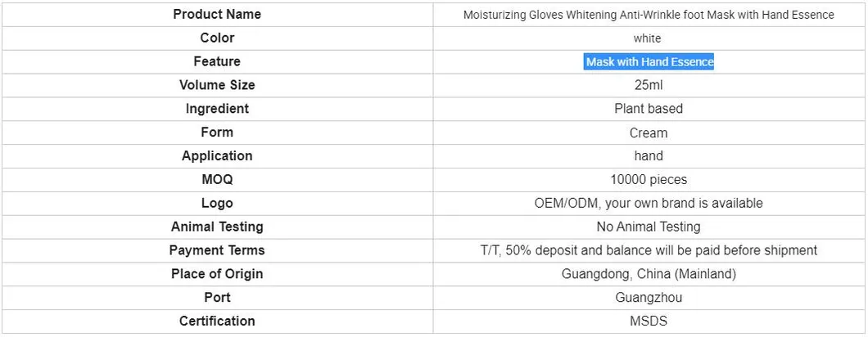Click the 'No Animal Testing' value
Screen dimensions: 868x337
pos(649,227)
